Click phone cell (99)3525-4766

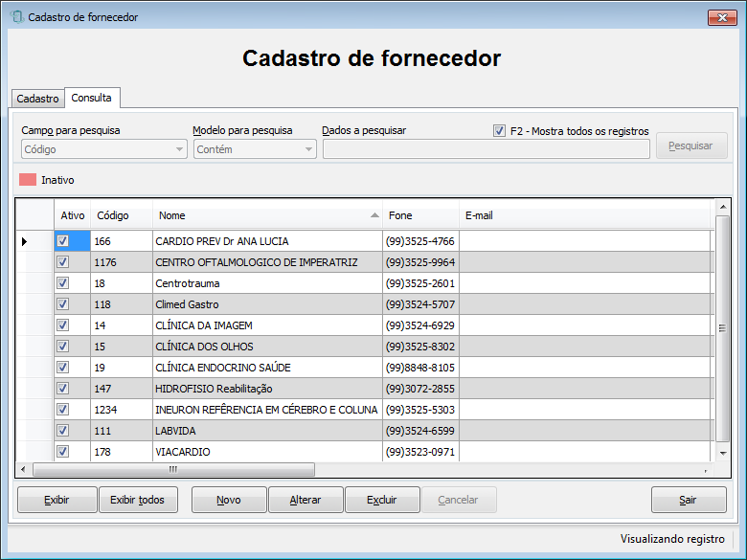click(420, 241)
